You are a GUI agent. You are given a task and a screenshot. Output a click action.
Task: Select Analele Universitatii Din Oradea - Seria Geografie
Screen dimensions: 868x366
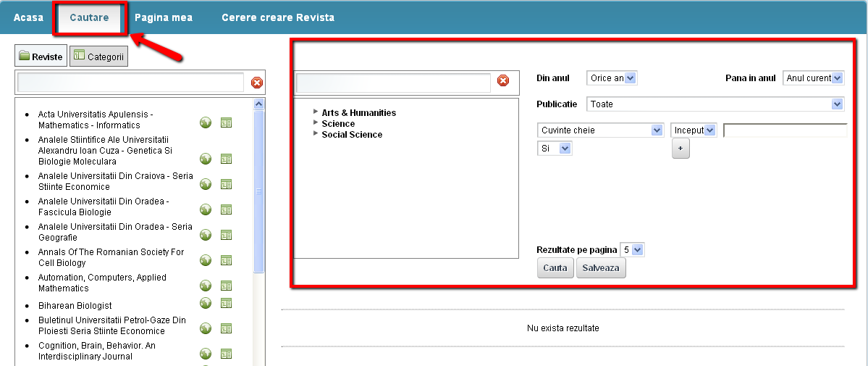tap(115, 232)
